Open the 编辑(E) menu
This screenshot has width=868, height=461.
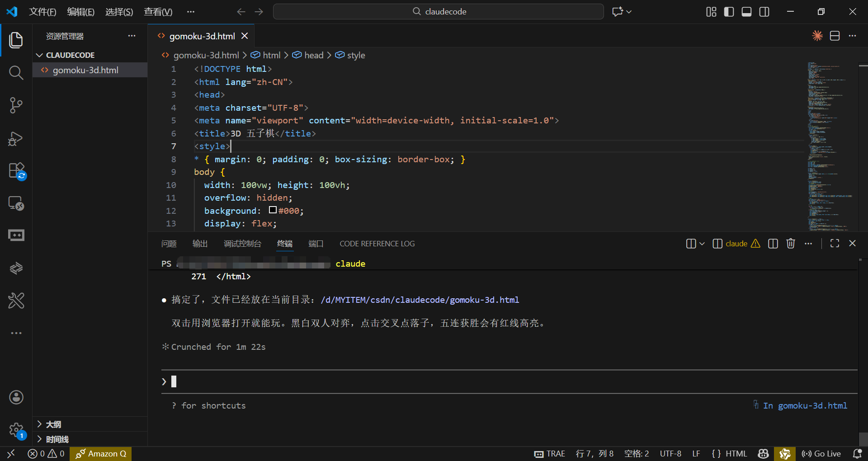pos(81,12)
